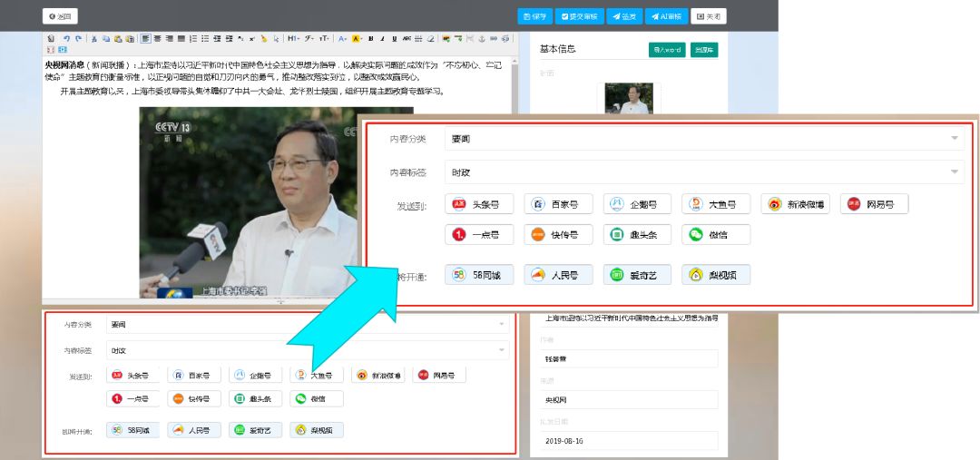Align text left in the editor
The height and width of the screenshot is (460, 980).
145,39
